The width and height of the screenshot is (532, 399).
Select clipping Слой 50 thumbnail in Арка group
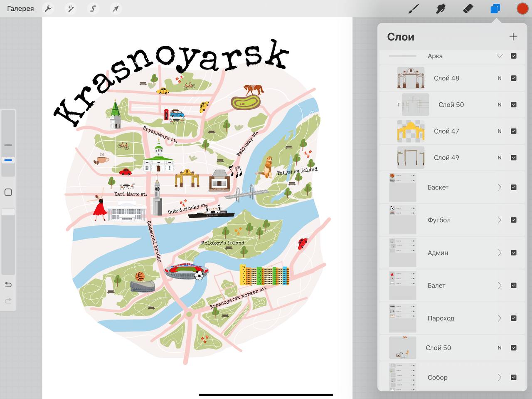415,104
